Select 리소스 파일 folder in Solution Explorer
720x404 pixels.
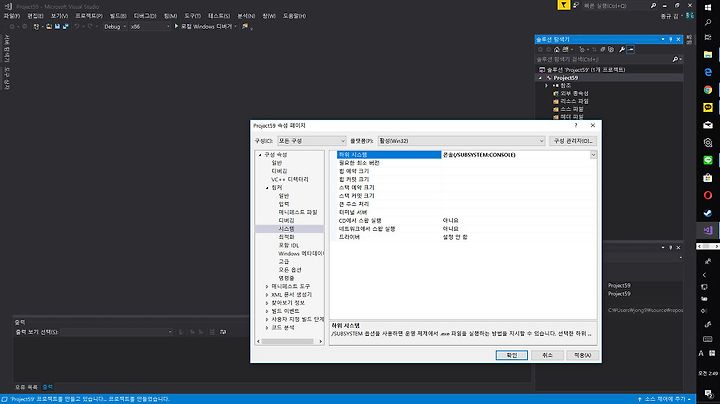point(574,101)
